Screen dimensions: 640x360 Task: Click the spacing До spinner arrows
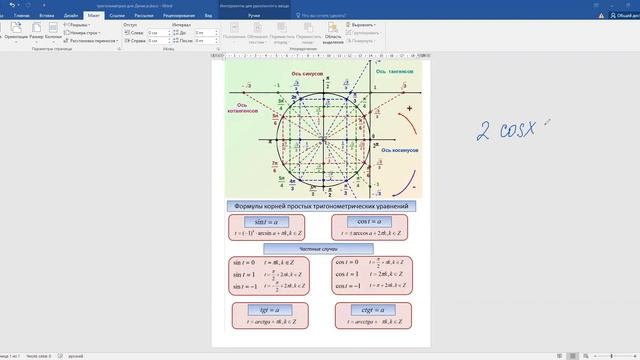coord(217,33)
